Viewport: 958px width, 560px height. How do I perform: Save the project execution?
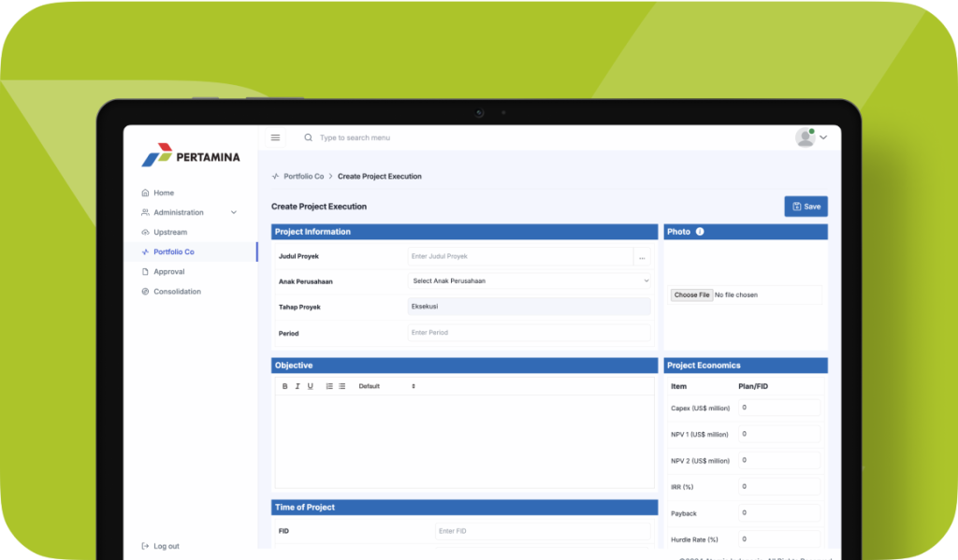(806, 207)
